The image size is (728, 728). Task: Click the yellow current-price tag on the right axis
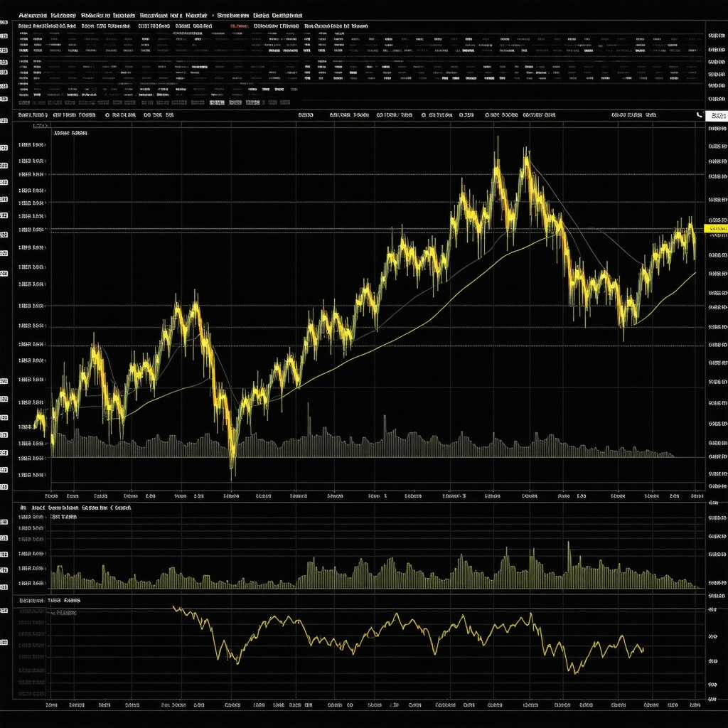pyautogui.click(x=715, y=228)
